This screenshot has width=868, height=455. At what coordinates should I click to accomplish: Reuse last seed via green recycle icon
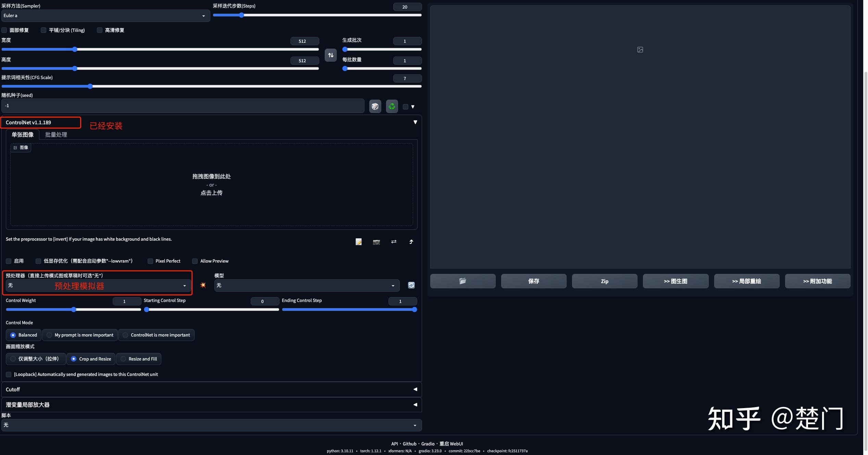click(x=391, y=106)
